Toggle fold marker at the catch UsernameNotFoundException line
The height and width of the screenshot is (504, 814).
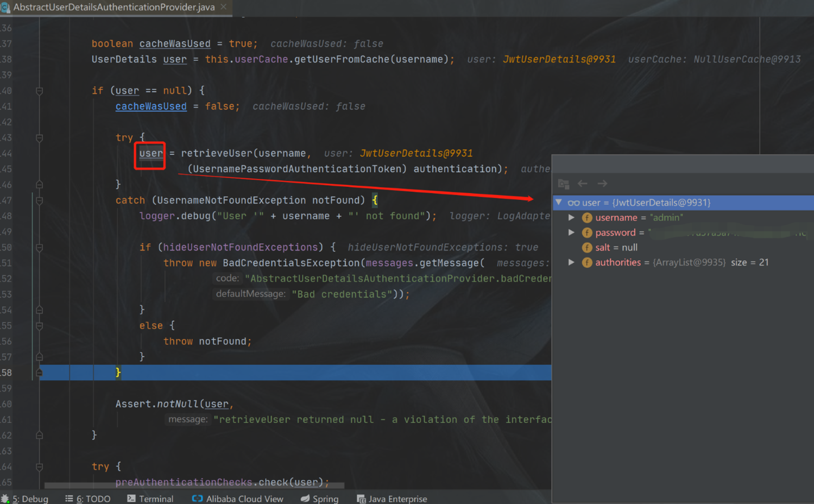(x=39, y=200)
